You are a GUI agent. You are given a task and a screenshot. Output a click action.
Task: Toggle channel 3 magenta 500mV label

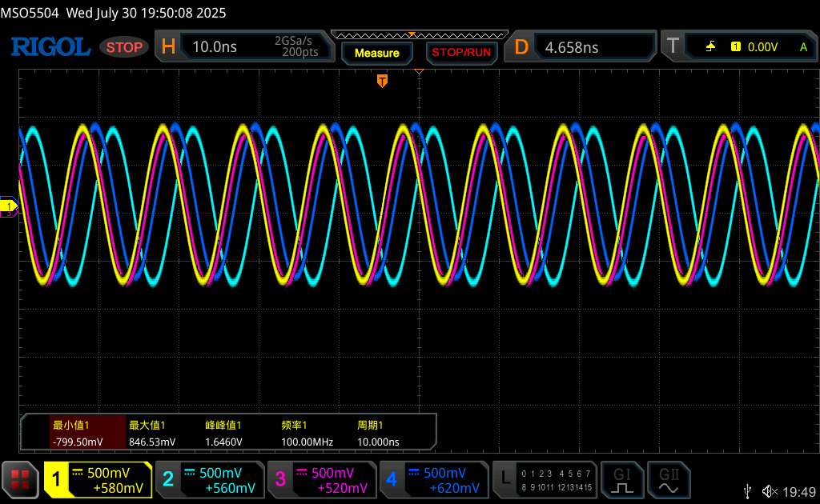tap(332, 473)
